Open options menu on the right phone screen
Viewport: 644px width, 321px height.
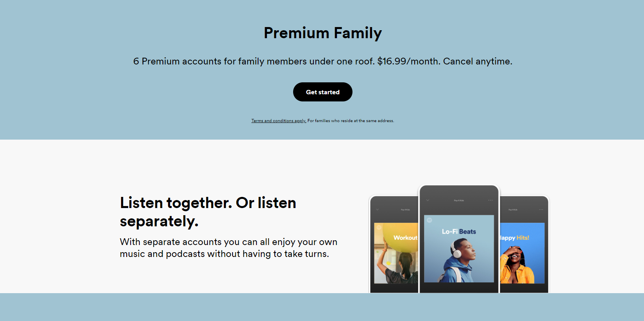click(541, 209)
